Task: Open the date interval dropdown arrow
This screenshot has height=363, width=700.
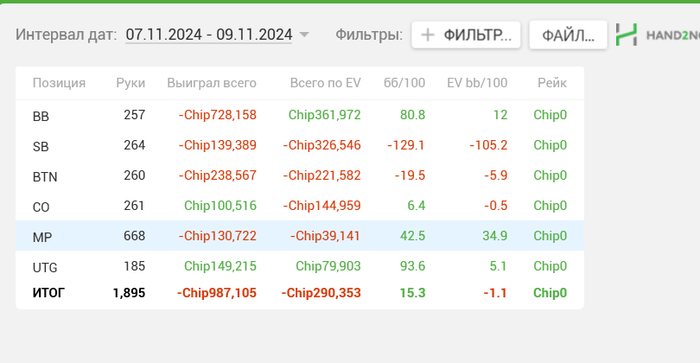Action: pyautogui.click(x=304, y=34)
